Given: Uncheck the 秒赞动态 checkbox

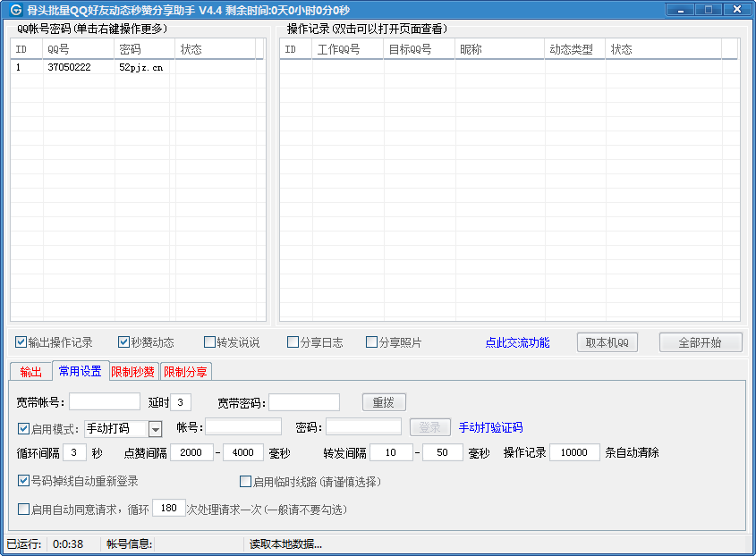Looking at the screenshot, I should click(124, 342).
